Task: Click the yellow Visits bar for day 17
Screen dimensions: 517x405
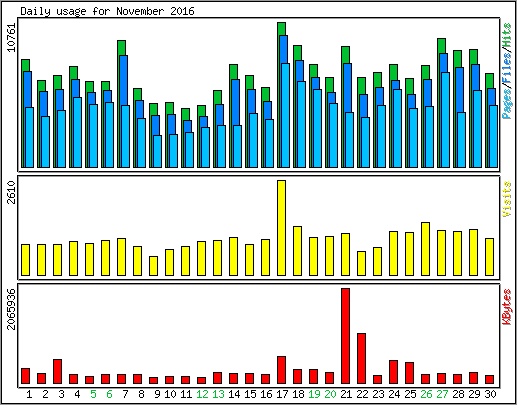Action: pos(281,228)
